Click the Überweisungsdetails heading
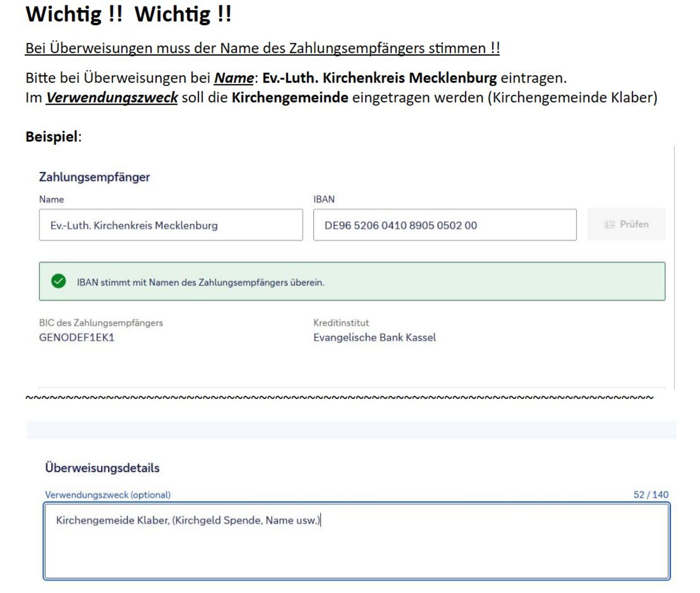This screenshot has width=700, height=593. click(x=102, y=468)
